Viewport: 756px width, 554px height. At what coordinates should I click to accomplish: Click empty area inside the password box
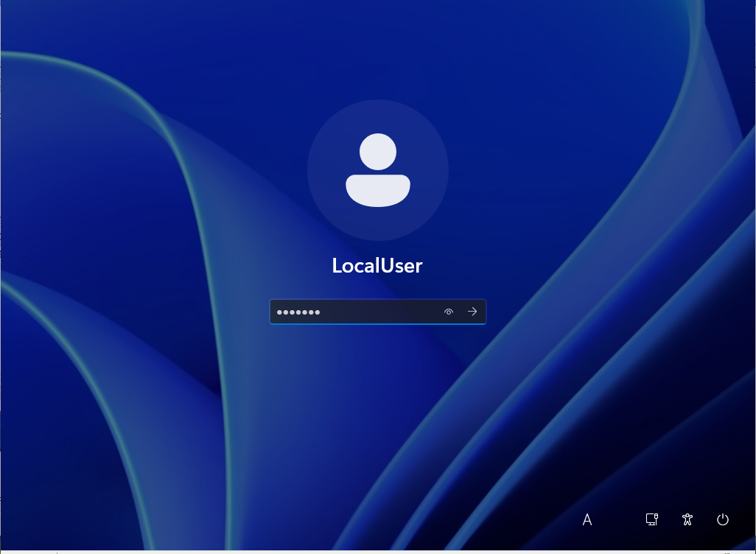coord(381,312)
